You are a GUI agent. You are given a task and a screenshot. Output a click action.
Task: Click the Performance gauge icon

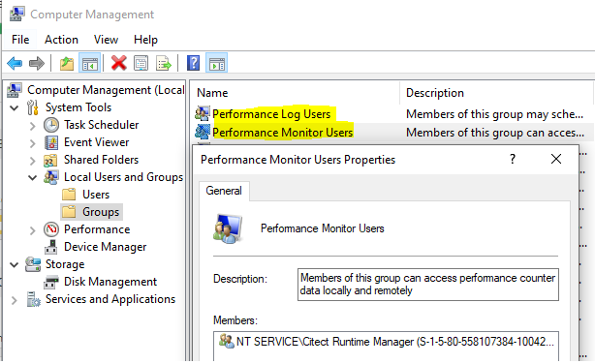pos(51,229)
